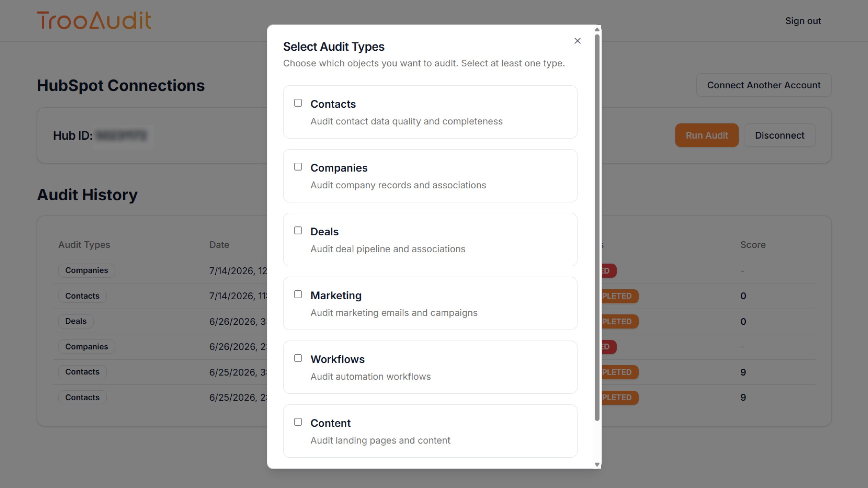This screenshot has width=868, height=488.
Task: Click 'Audit automation workflows' description
Action: coord(371,377)
